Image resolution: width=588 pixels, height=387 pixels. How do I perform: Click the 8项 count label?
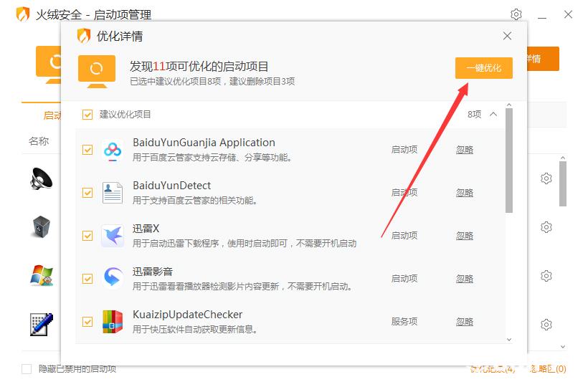475,114
